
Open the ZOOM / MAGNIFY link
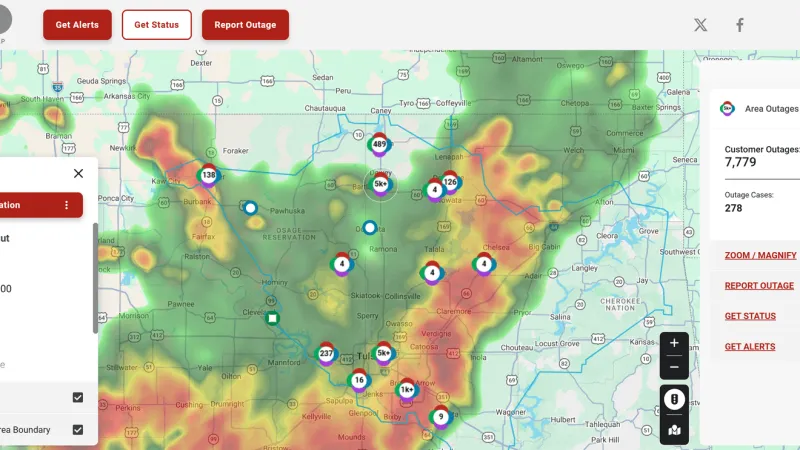760,255
